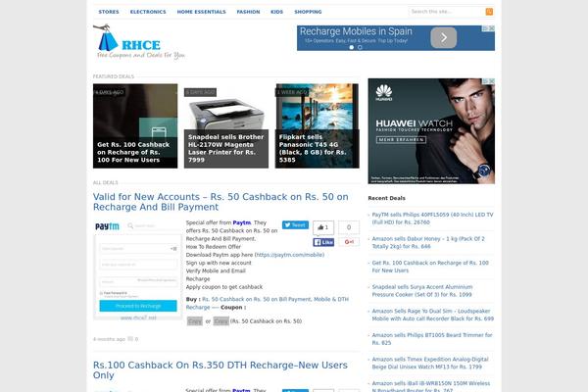Image resolution: width=588 pixels, height=392 pixels.
Task: Open Amazon Sells Rage Yo Dual Sim deal
Action: (433, 315)
